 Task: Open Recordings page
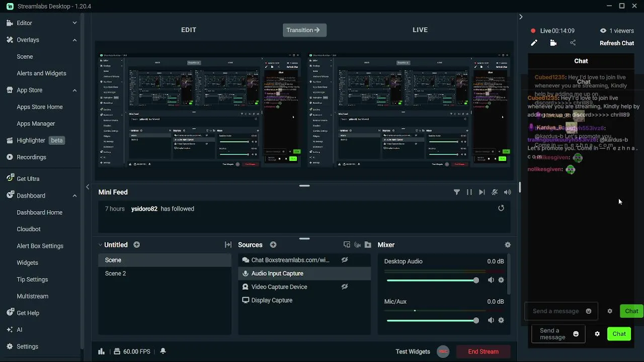pyautogui.click(x=31, y=157)
